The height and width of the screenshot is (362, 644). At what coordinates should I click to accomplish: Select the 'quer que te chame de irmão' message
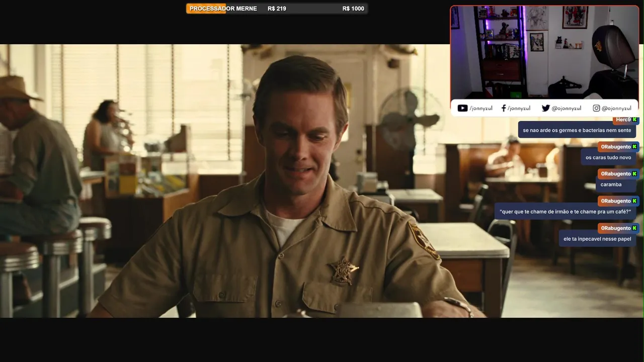(565, 212)
